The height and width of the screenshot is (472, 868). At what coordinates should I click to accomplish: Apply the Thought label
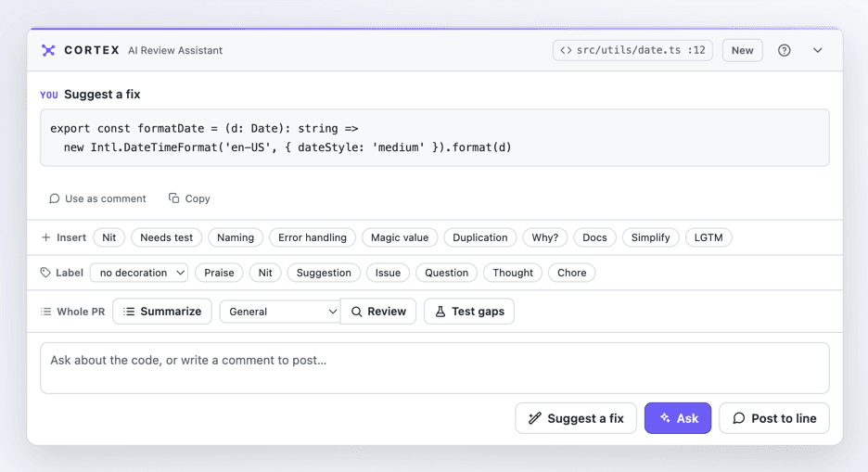(x=513, y=273)
